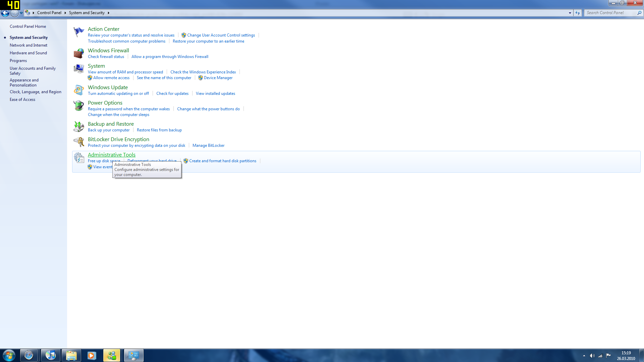Expand the arrow after System and Security breadcrumb
Screen dimensions: 644x362
[108, 13]
